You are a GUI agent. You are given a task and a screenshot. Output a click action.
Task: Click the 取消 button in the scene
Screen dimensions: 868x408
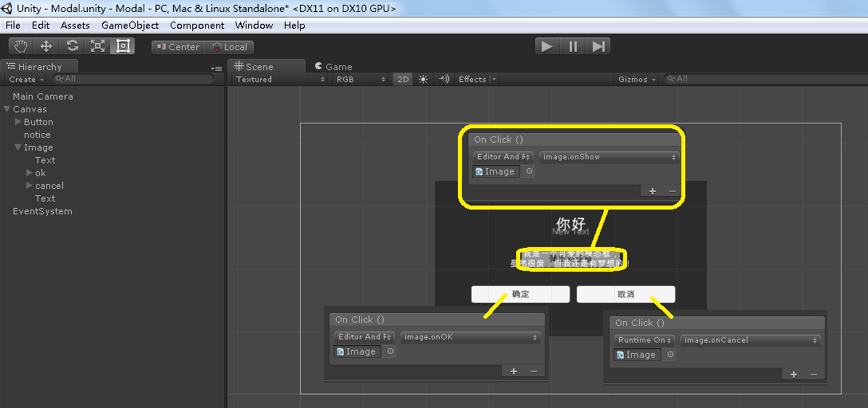point(625,294)
